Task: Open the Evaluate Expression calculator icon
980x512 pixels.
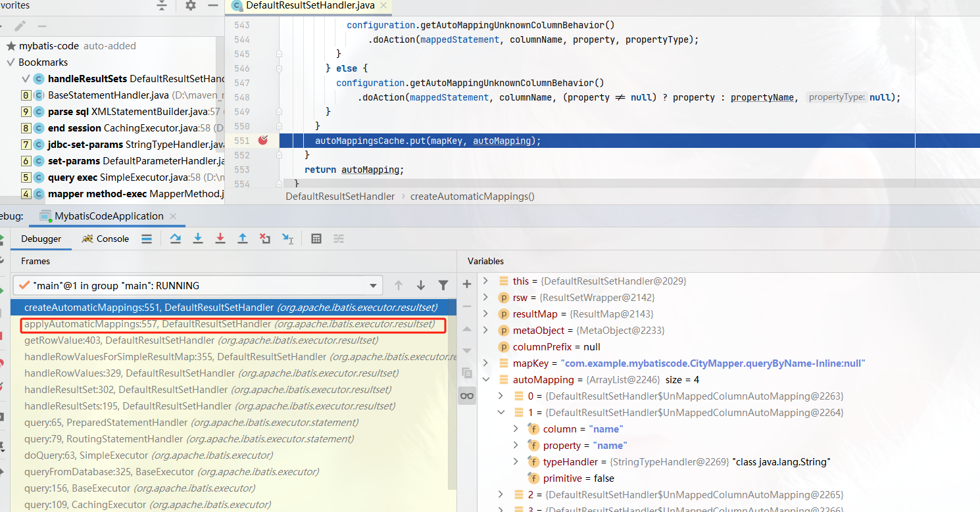Action: [316, 239]
